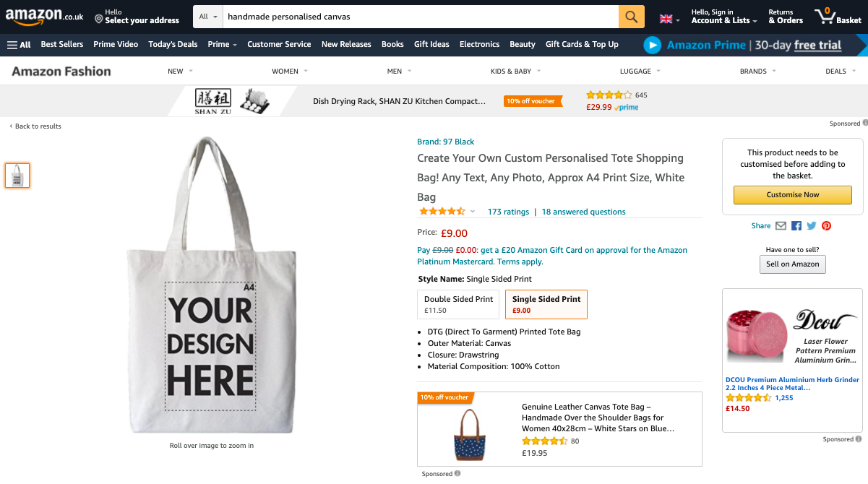Screen dimensions: 868x484
Task: Select the Double Sided Print option
Action: pos(457,303)
